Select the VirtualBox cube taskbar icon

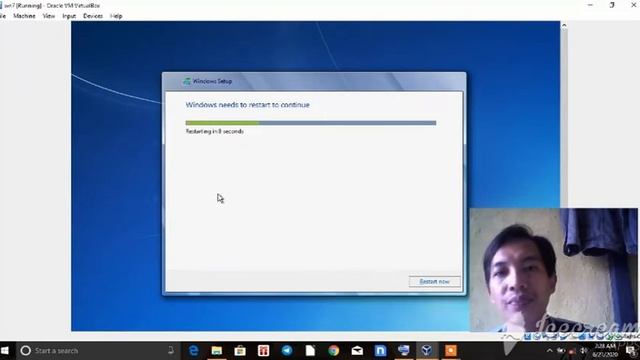click(427, 351)
